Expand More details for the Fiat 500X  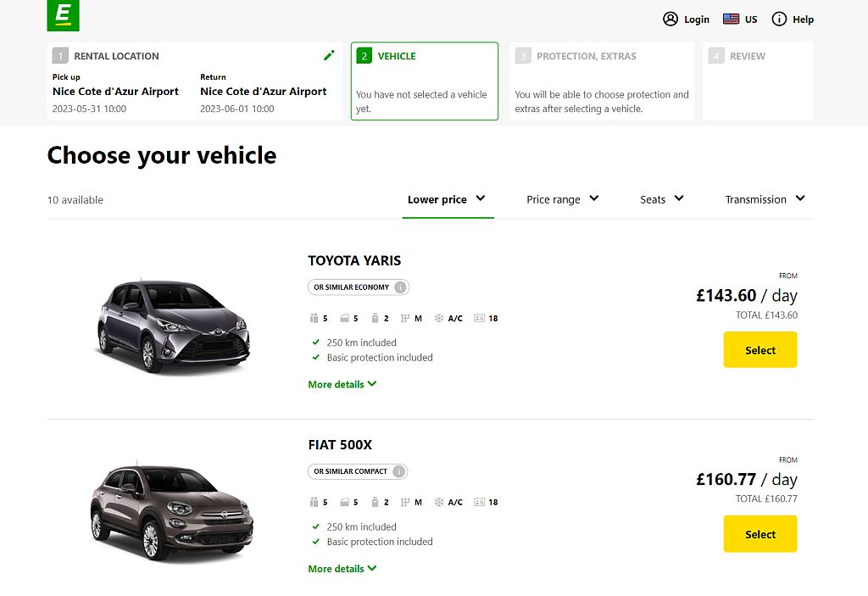click(x=342, y=568)
